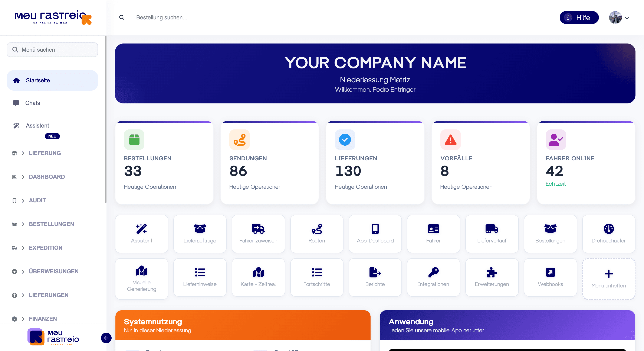644x351 pixels.
Task: Open the Vorfälle 8 stat card
Action: pyautogui.click(x=480, y=162)
